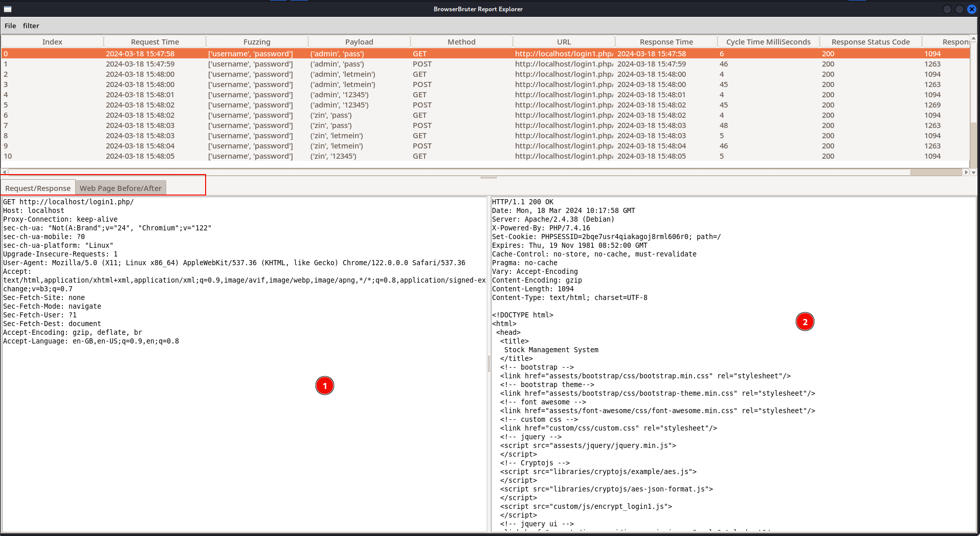980x536 pixels.
Task: Click Stock Management System title text
Action: [x=551, y=350]
